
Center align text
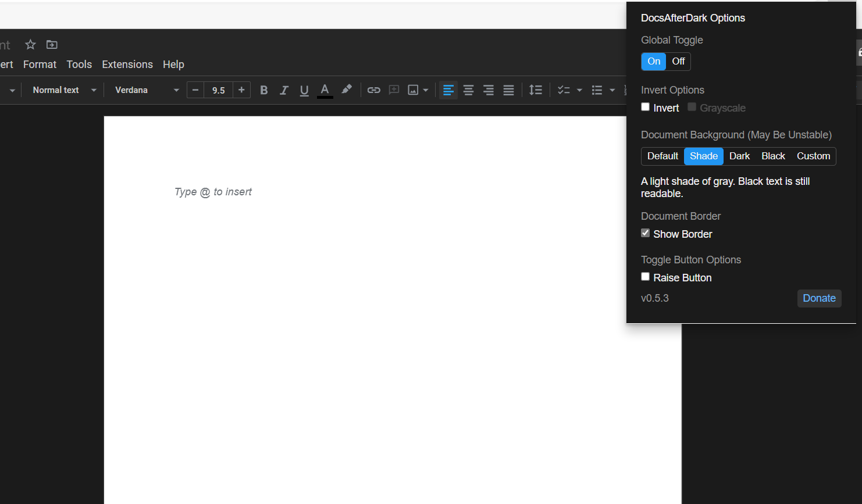click(468, 90)
